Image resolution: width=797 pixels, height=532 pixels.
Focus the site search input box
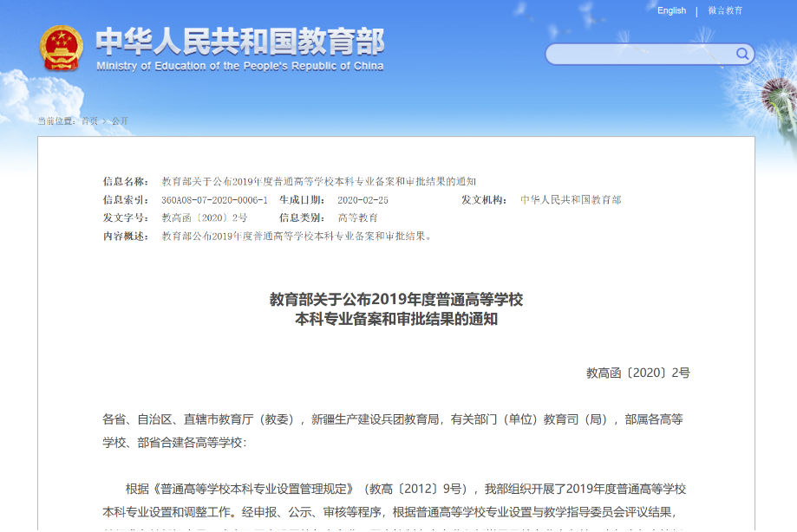click(x=640, y=55)
